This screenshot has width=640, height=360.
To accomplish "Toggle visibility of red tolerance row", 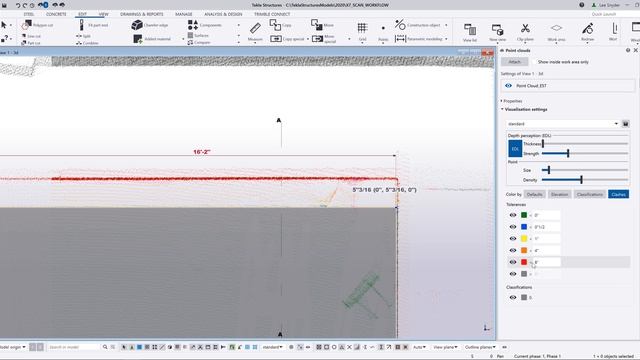I will pyautogui.click(x=513, y=262).
